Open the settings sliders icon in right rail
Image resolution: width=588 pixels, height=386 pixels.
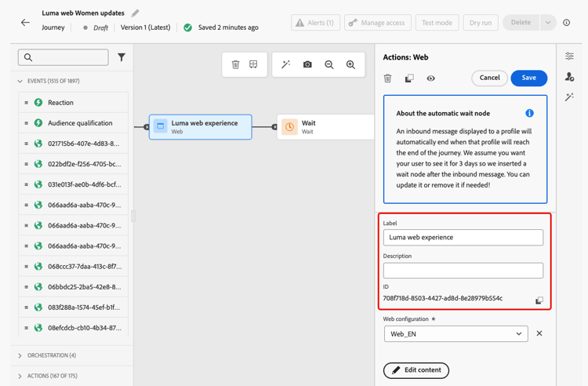[x=569, y=56]
